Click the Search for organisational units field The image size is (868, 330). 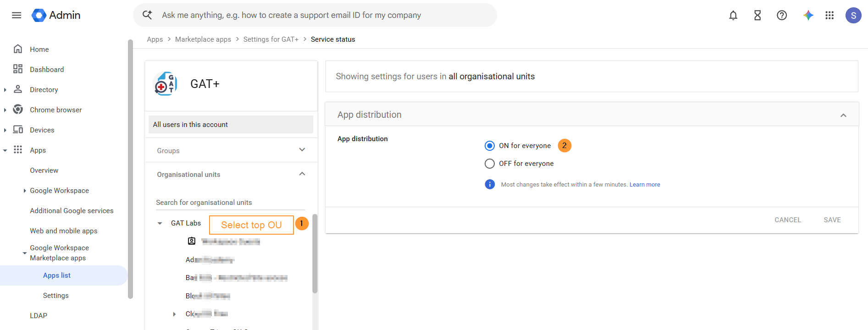click(230, 203)
